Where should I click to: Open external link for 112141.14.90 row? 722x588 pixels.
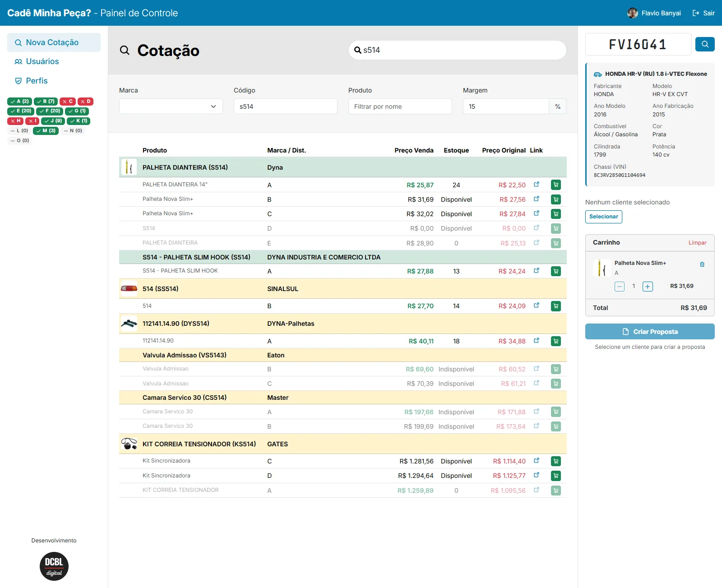(x=537, y=341)
